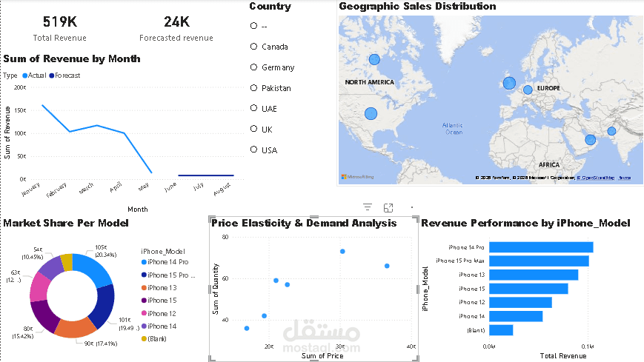The image size is (644, 362).
Task: Select the pink 63K donut segment
Action: [x=39, y=287]
